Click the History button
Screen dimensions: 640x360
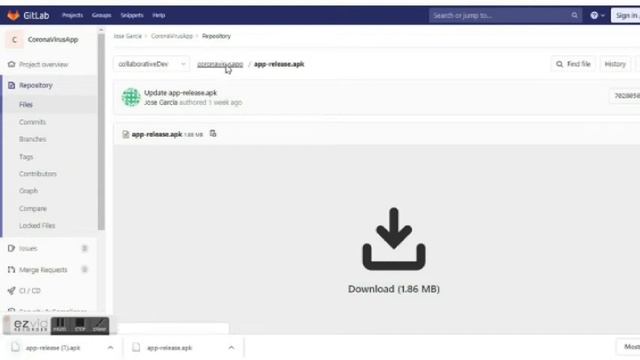tap(615, 64)
